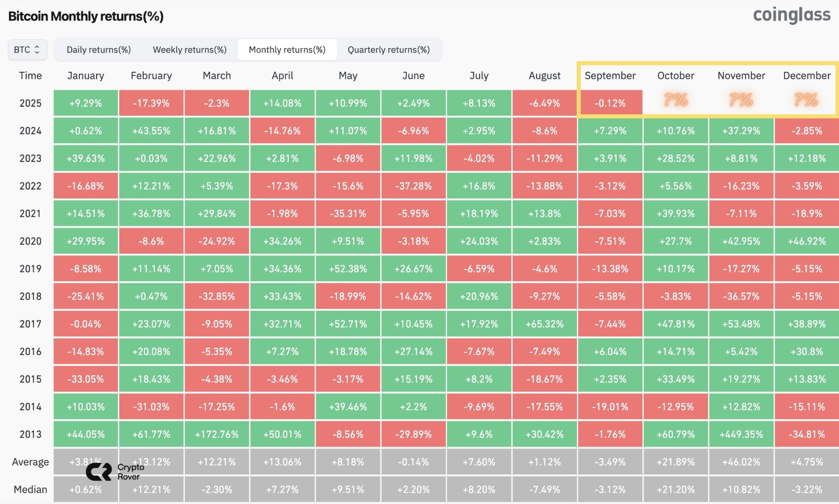Click the Crypto Rover logo watermark
The image size is (839, 504).
[115, 472]
